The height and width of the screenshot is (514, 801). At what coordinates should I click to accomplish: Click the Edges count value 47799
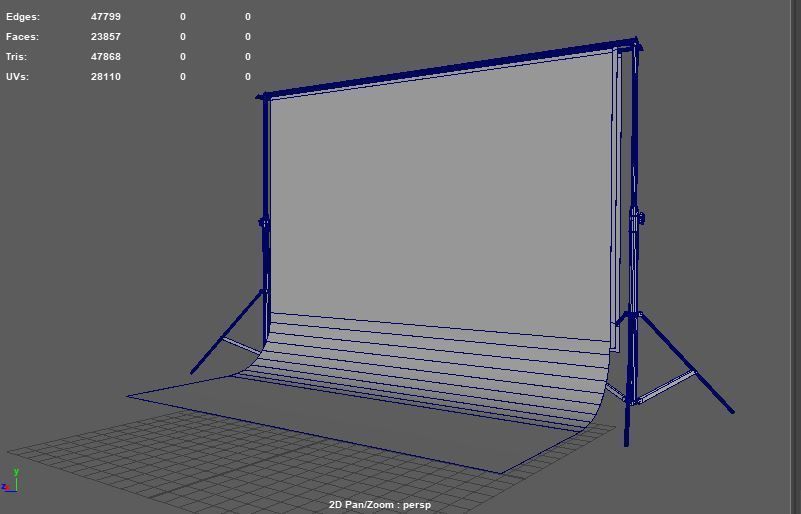pos(106,17)
